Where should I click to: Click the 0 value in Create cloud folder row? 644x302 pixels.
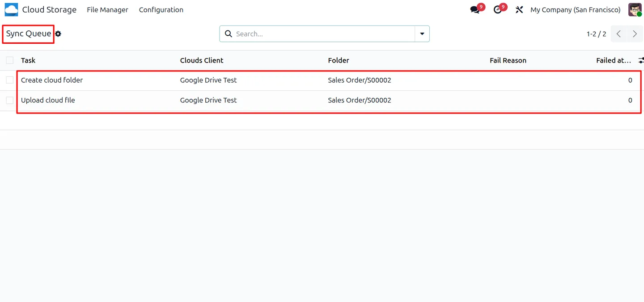pos(630,80)
